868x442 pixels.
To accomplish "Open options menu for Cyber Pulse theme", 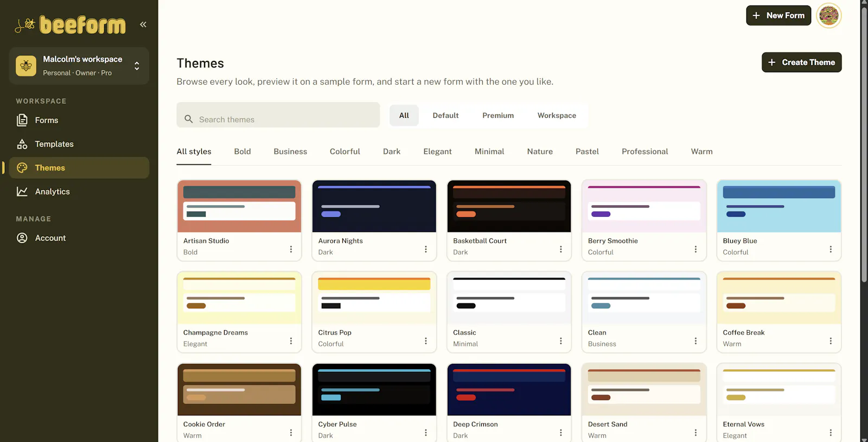I will (x=426, y=433).
